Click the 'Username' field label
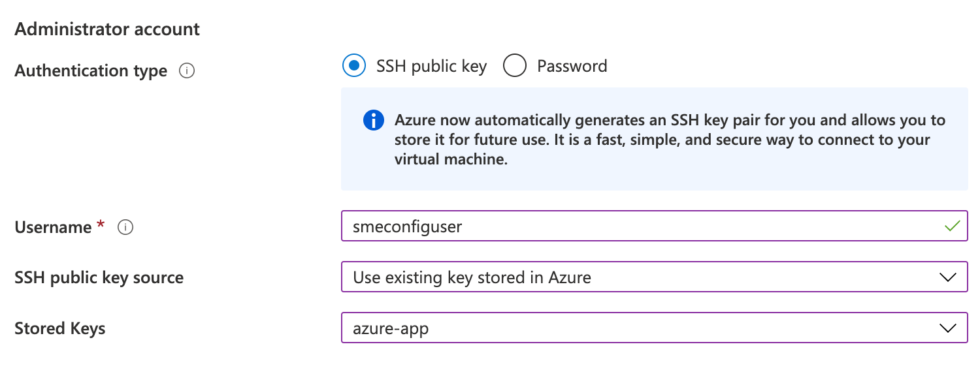 tap(53, 227)
